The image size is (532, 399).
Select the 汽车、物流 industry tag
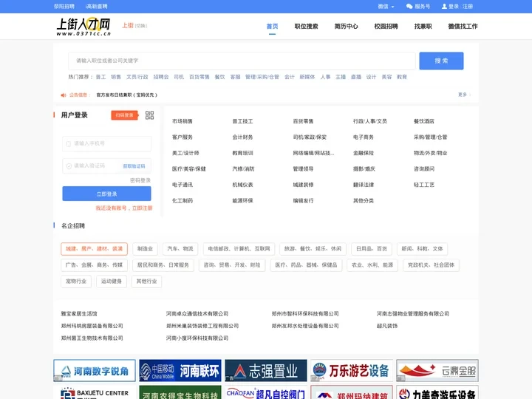click(x=180, y=249)
